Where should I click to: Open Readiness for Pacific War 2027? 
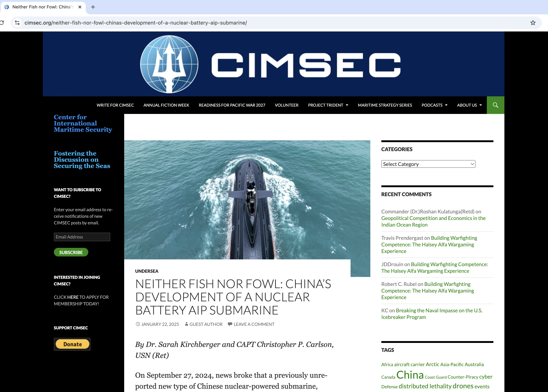click(x=232, y=105)
